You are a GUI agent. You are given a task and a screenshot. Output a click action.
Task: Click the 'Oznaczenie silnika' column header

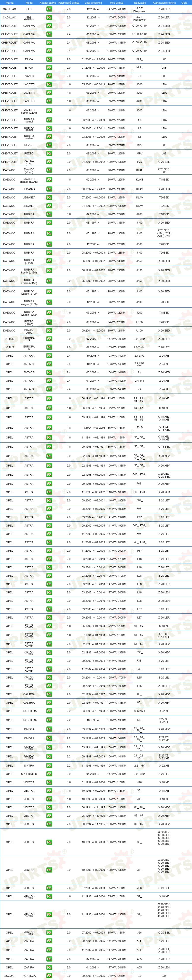pos(164,3)
